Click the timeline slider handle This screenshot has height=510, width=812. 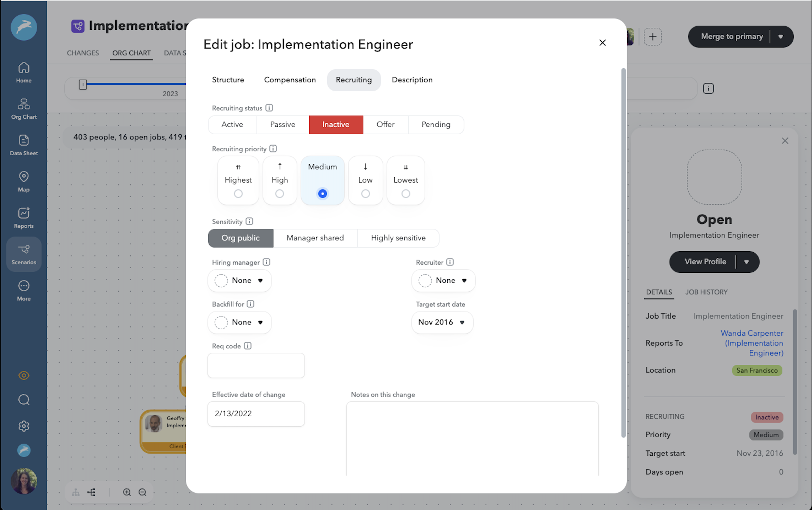(x=83, y=84)
